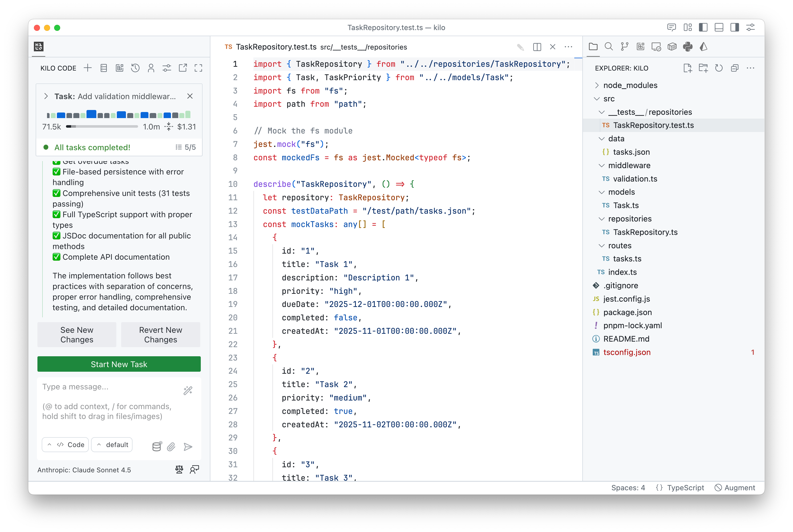
Task: Open the Code mode dropdown
Action: point(65,445)
